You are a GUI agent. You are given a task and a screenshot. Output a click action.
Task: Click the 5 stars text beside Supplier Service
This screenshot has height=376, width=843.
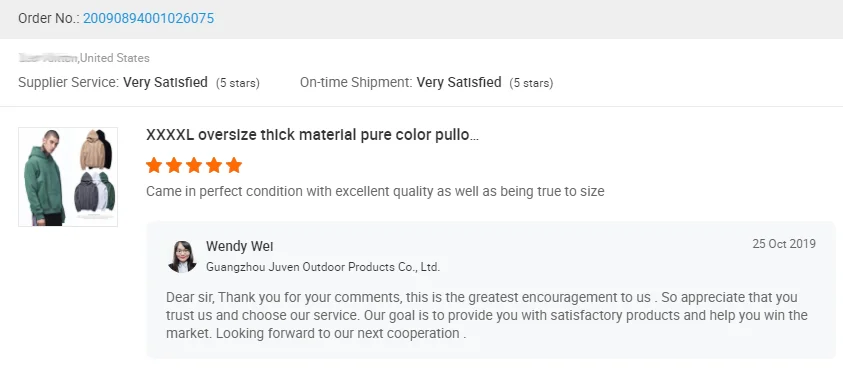click(x=238, y=83)
